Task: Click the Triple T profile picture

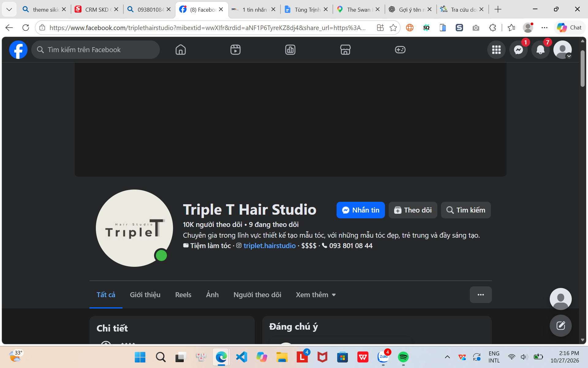Action: [134, 228]
